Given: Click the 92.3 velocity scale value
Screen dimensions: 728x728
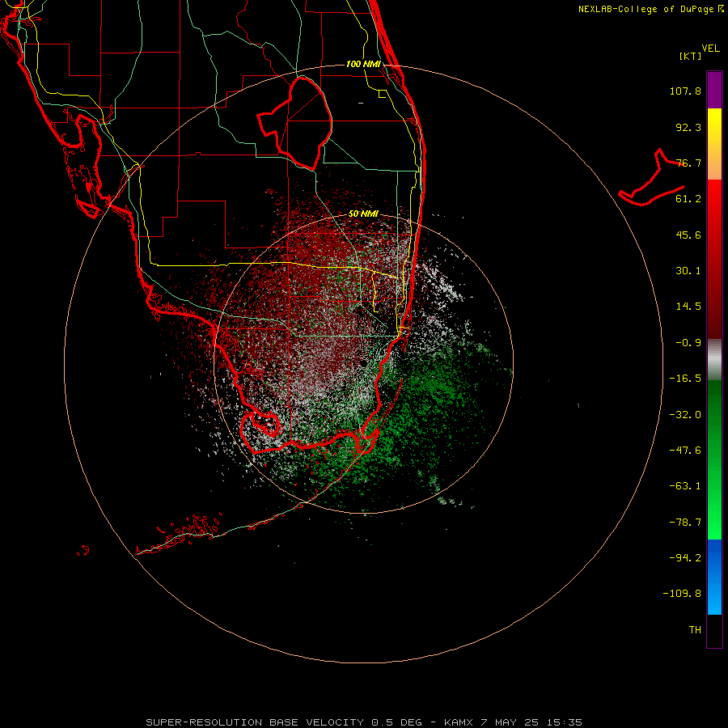Looking at the screenshot, I should point(688,127).
